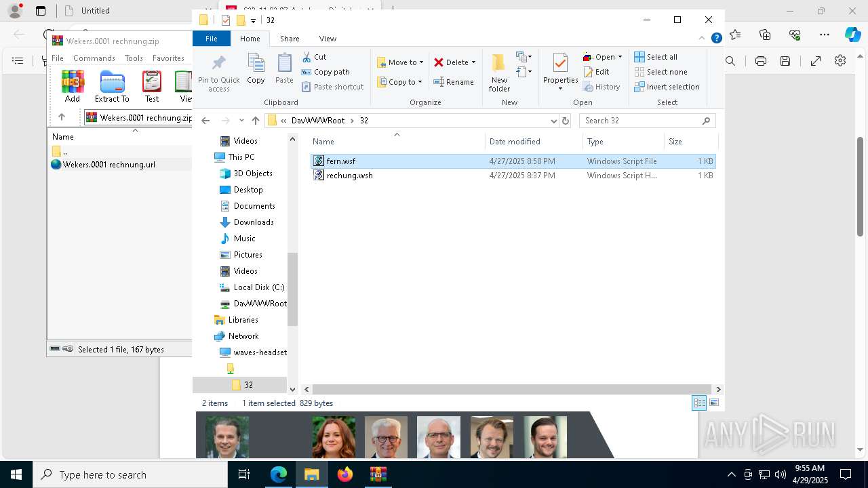Open Copilot icon in Edge

tap(852, 35)
